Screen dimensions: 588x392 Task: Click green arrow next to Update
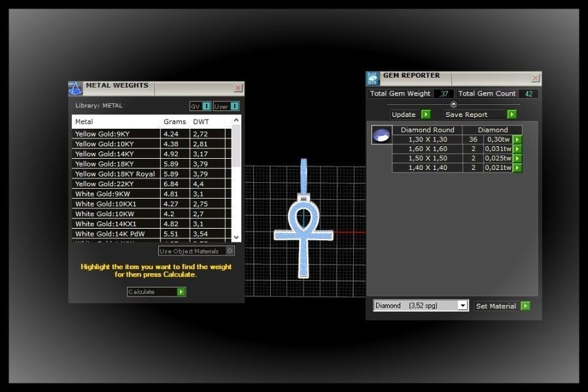426,114
